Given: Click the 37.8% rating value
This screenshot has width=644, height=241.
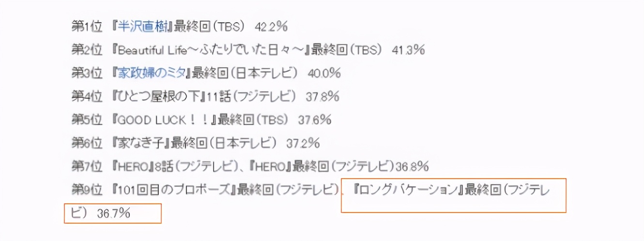Looking at the screenshot, I should click(322, 96).
